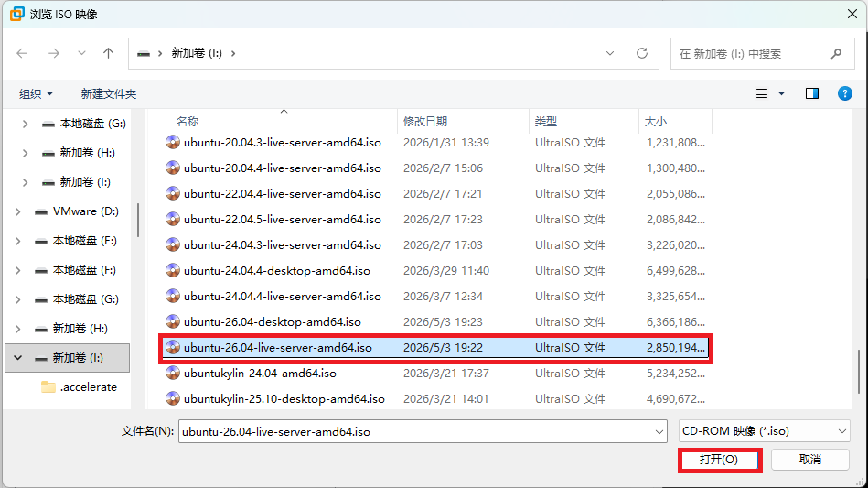Click 新建文件夹 button
868x488 pixels.
109,93
